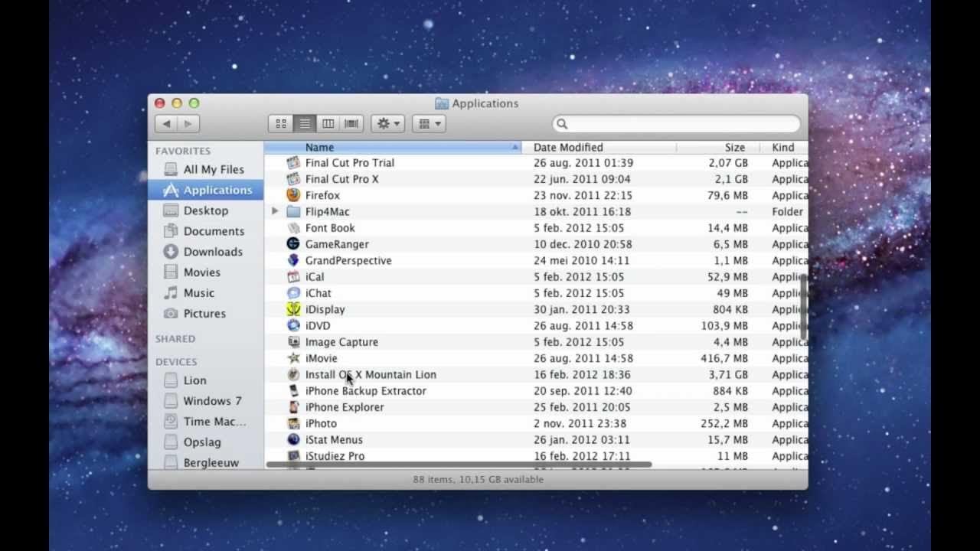Open the Time Machine device
Viewport: 980px width, 551px height.
click(208, 421)
